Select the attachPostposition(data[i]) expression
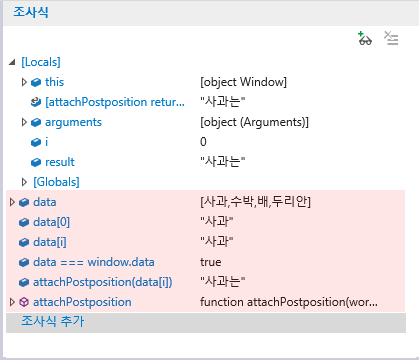The width and height of the screenshot is (419, 360). click(103, 282)
